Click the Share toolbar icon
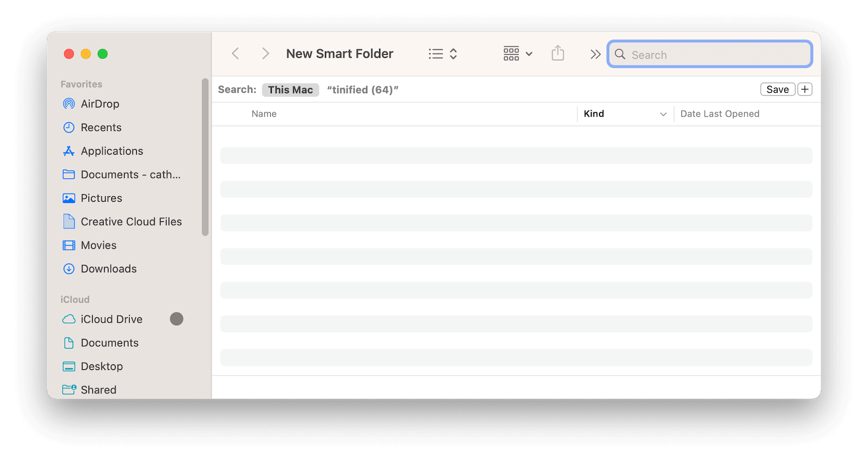 coord(558,53)
